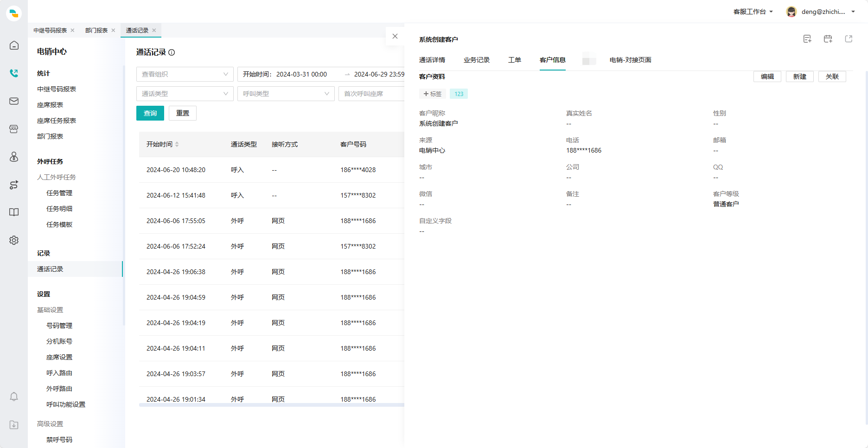Click the 首次呼叫座席 input field
Screen dimensions: 868x448
(x=371, y=94)
